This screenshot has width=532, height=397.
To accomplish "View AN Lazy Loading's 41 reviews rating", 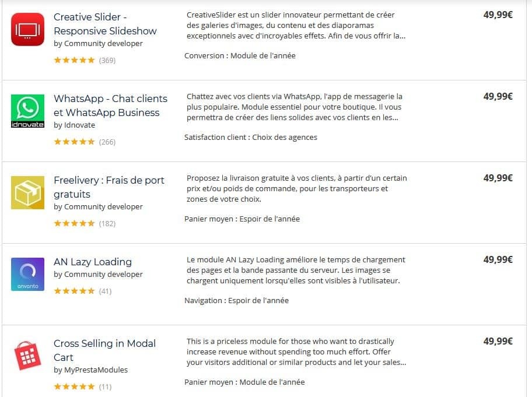I will click(82, 291).
